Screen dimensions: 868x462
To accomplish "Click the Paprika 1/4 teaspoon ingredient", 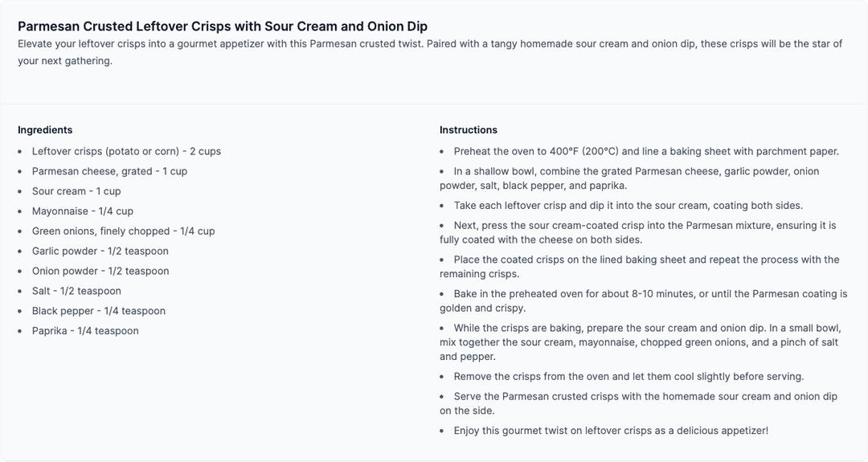I will tap(85, 331).
